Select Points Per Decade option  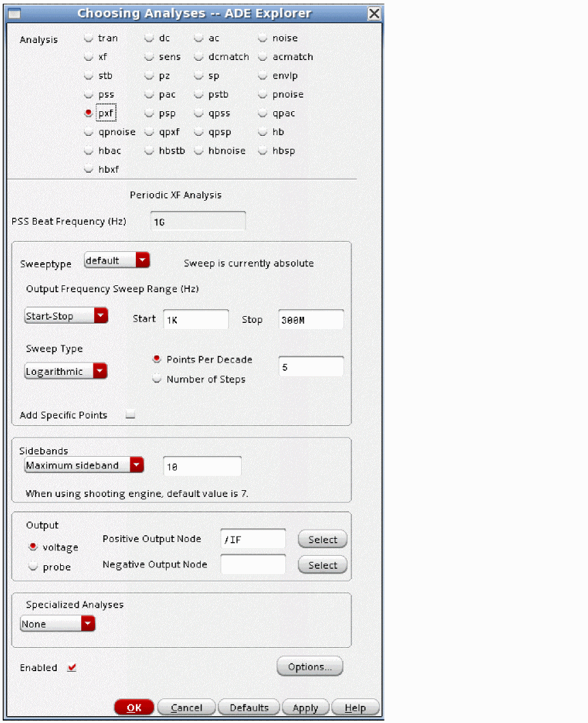[157, 359]
